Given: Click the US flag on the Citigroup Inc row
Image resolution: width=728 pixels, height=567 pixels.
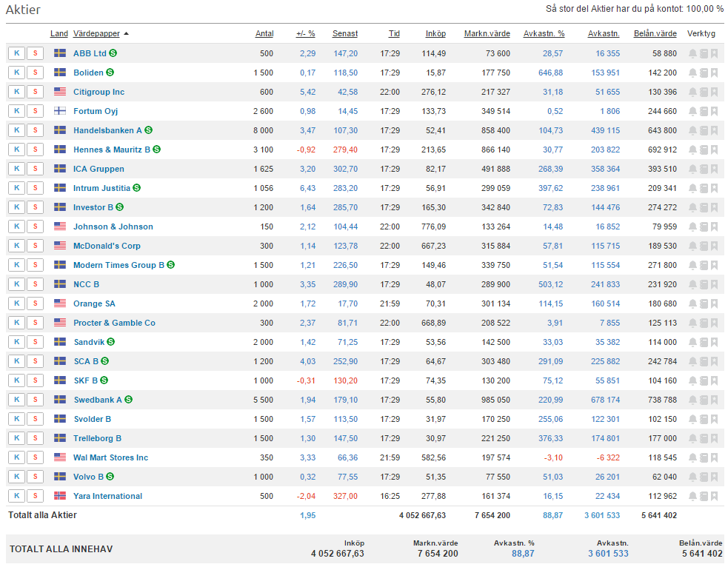Looking at the screenshot, I should click(x=60, y=92).
